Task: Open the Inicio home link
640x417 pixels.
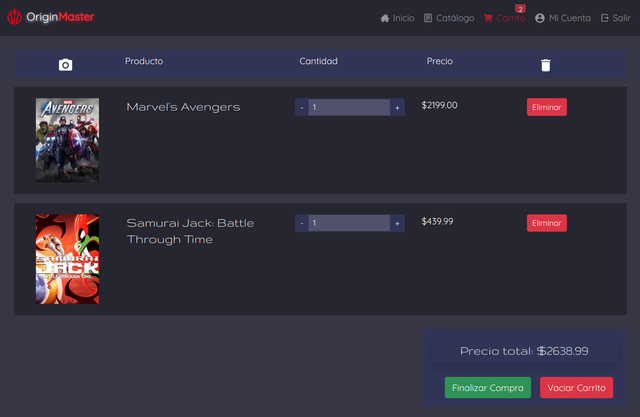Action: click(397, 18)
